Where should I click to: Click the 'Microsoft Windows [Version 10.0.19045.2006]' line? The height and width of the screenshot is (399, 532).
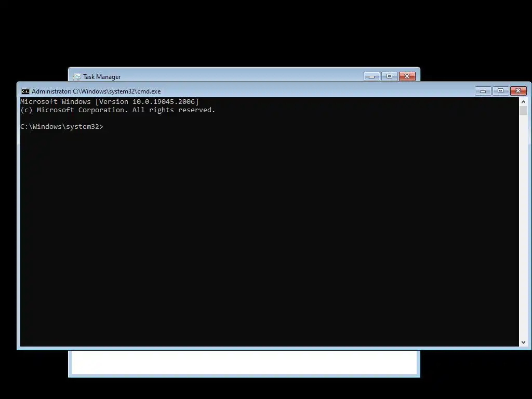pyautogui.click(x=110, y=101)
